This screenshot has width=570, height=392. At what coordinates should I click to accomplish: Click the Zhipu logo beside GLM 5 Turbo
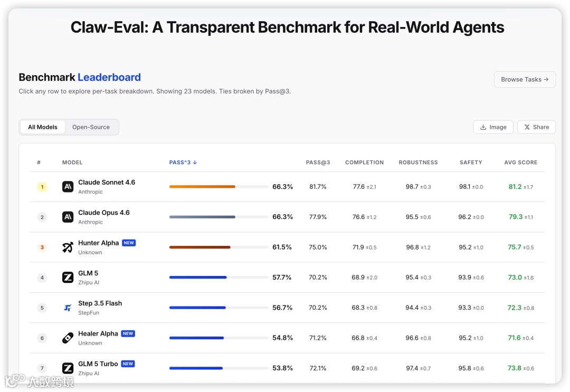tap(68, 368)
